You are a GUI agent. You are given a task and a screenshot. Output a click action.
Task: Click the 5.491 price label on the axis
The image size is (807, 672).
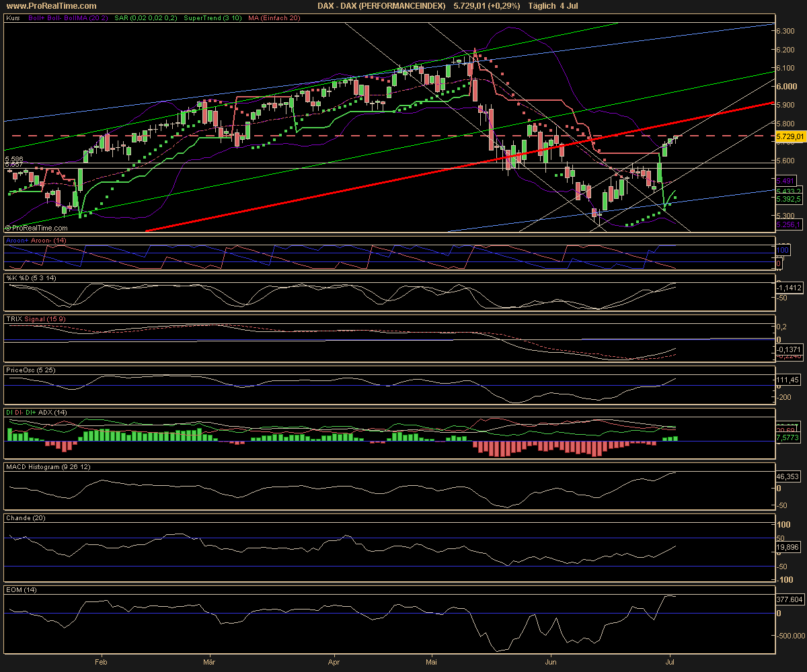click(787, 181)
